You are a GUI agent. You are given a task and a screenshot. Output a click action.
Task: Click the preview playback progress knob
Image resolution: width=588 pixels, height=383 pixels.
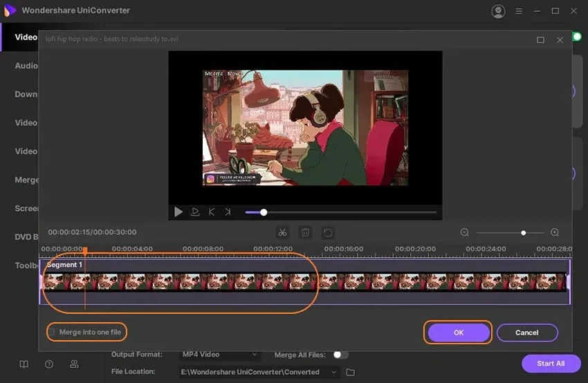pos(264,212)
